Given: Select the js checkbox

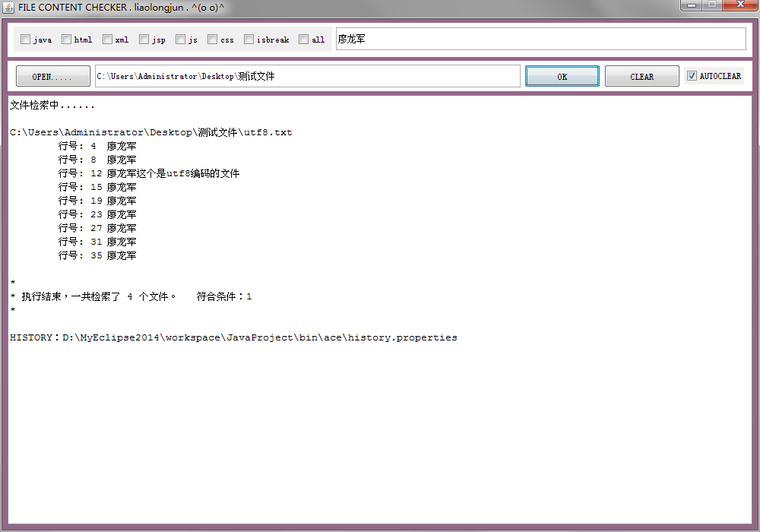Looking at the screenshot, I should click(180, 40).
